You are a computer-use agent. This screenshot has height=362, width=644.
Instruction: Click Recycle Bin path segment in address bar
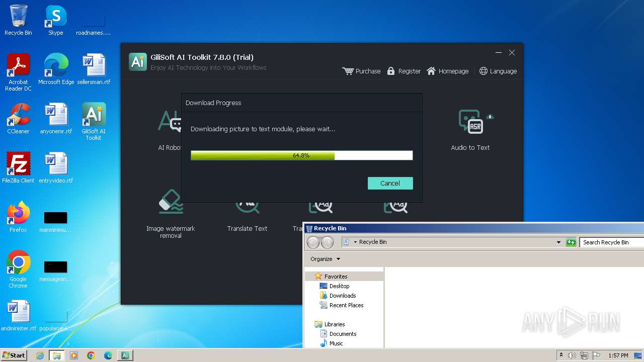click(x=373, y=242)
